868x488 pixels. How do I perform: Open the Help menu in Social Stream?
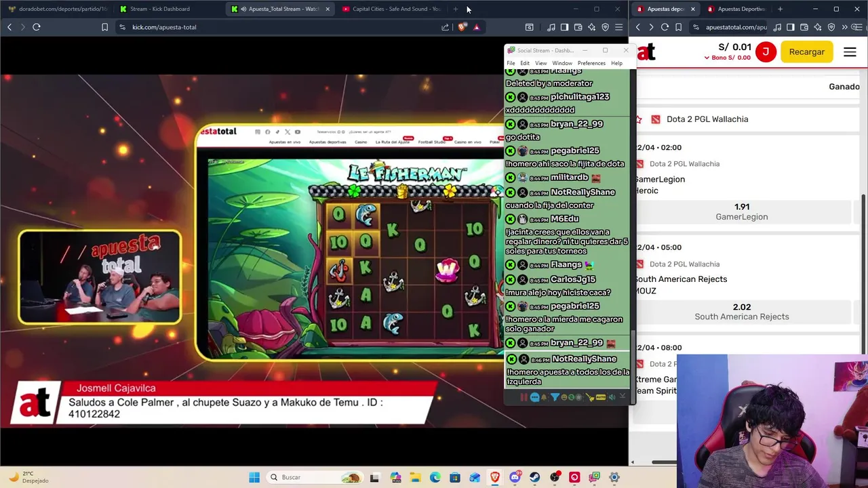click(616, 63)
